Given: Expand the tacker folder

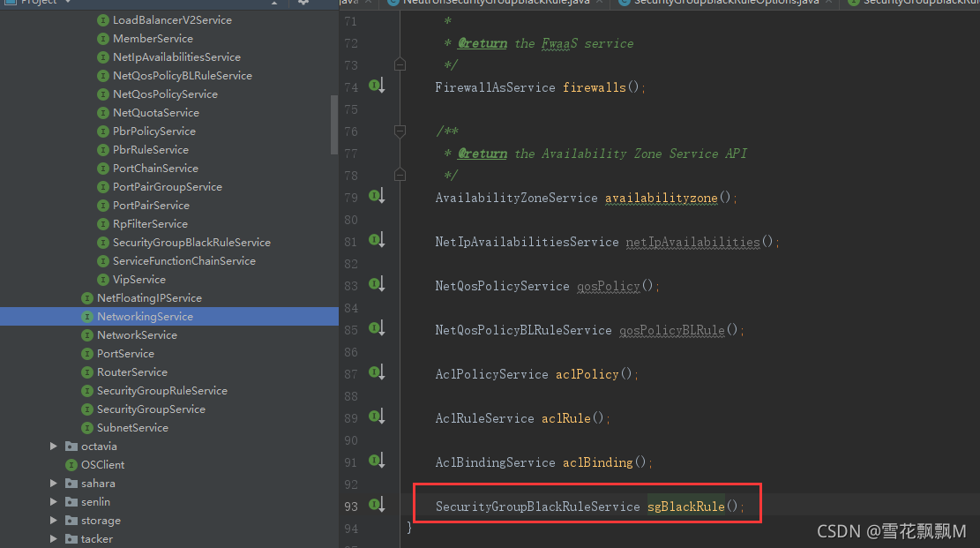Looking at the screenshot, I should pyautogui.click(x=54, y=538).
